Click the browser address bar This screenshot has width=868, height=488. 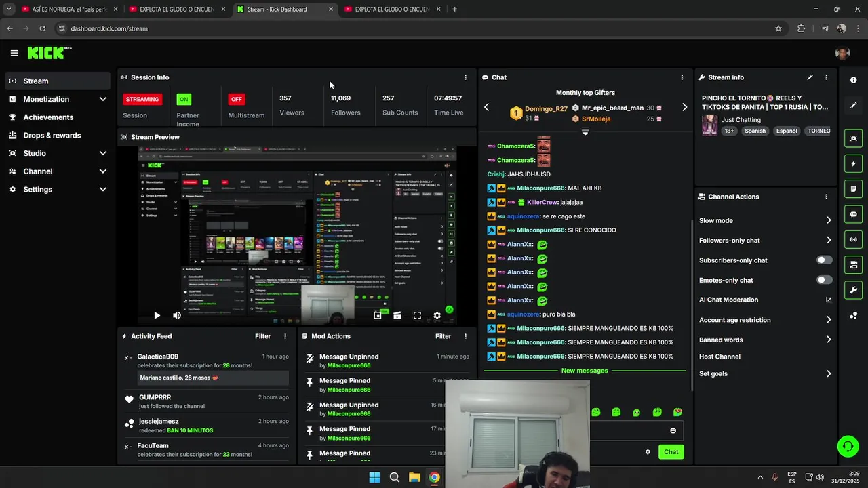[414, 28]
